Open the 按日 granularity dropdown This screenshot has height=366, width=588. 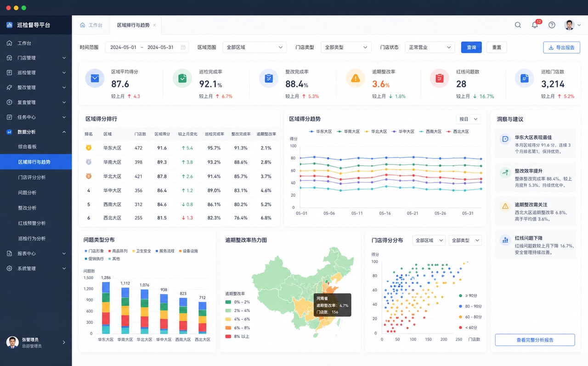click(468, 119)
